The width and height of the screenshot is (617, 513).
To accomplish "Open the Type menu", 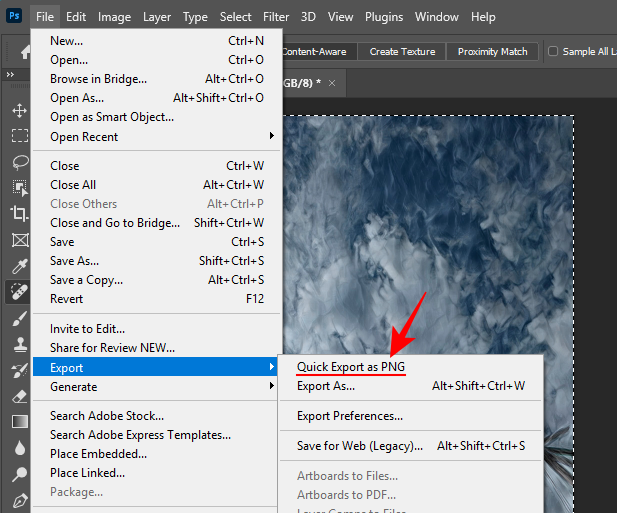I will click(x=195, y=17).
